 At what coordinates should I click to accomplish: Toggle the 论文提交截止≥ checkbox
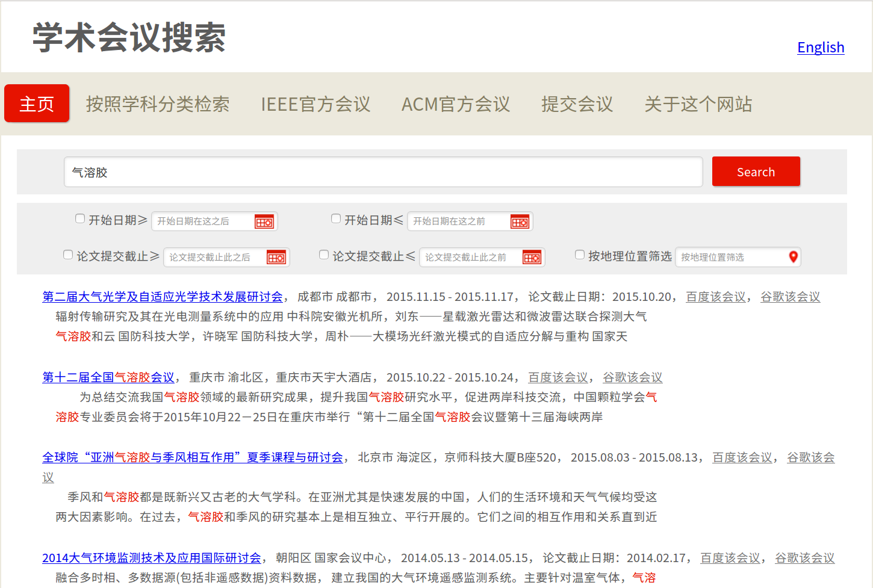[67, 254]
